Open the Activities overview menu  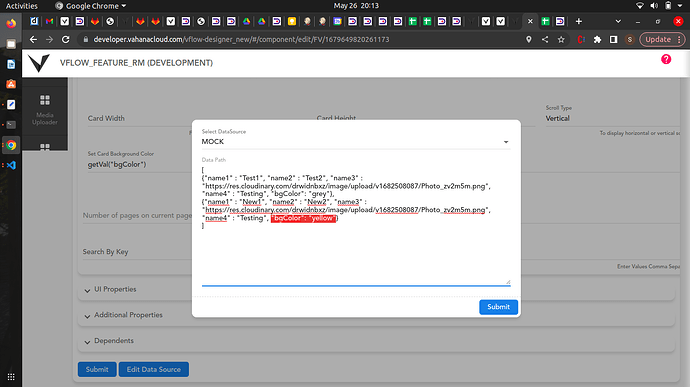pyautogui.click(x=22, y=6)
